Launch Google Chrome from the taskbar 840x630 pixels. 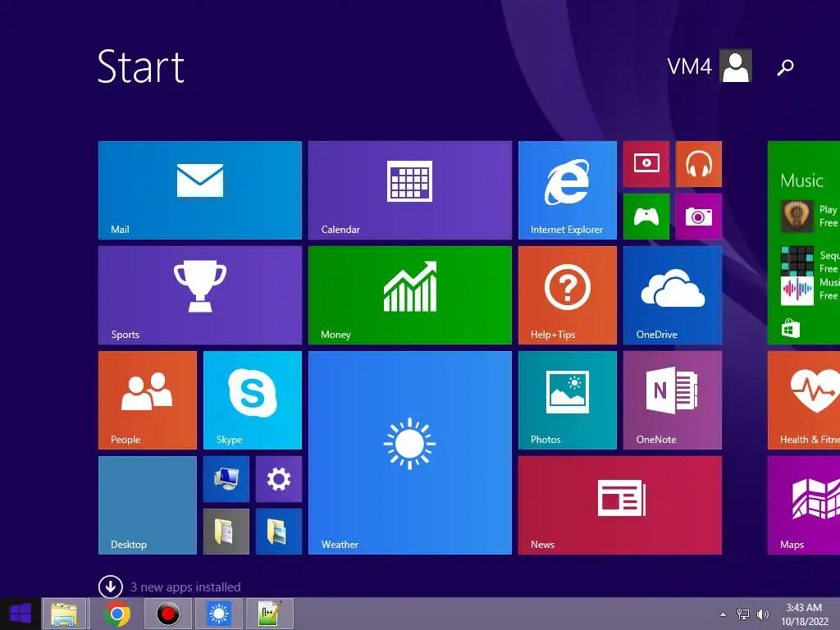coord(116,614)
